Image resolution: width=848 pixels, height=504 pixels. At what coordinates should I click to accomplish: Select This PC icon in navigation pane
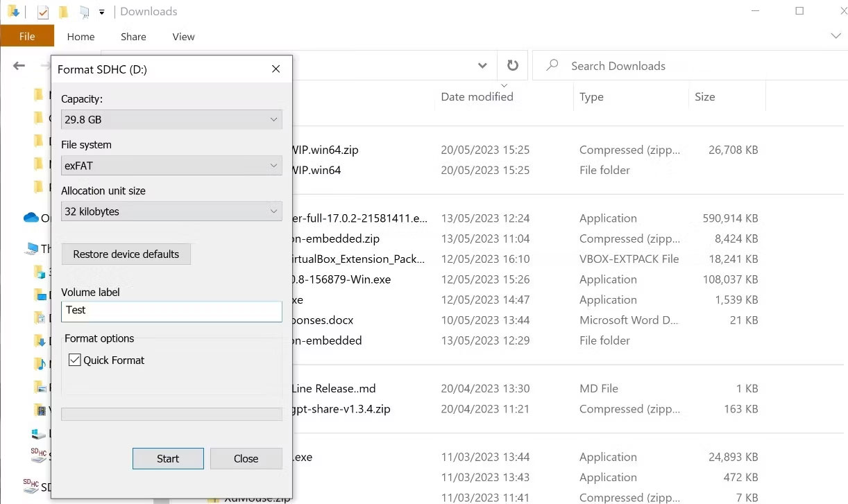pyautogui.click(x=32, y=248)
